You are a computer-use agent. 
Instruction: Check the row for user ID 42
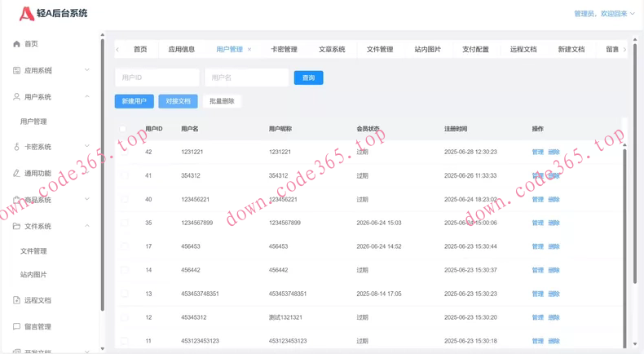(125, 152)
